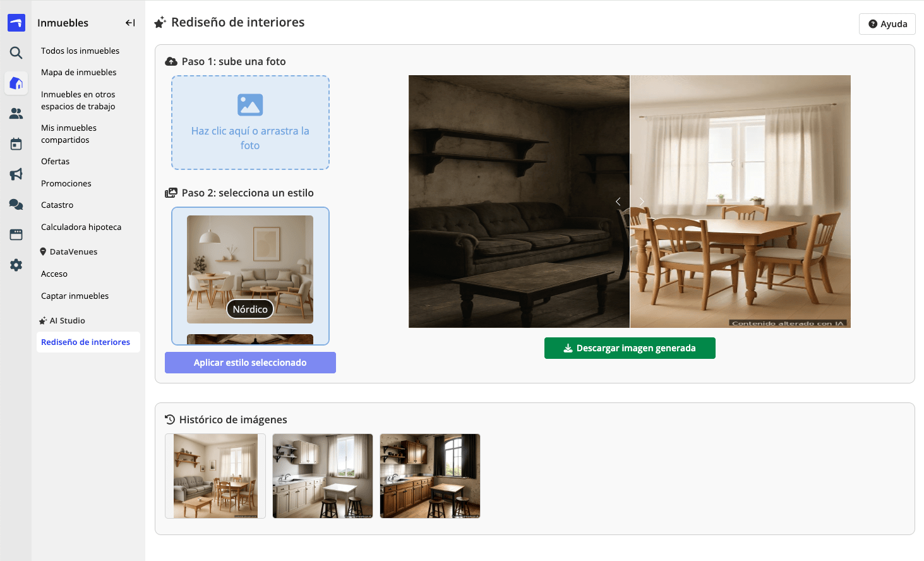
Task: Open the chat conversations icon
Action: pos(16,204)
